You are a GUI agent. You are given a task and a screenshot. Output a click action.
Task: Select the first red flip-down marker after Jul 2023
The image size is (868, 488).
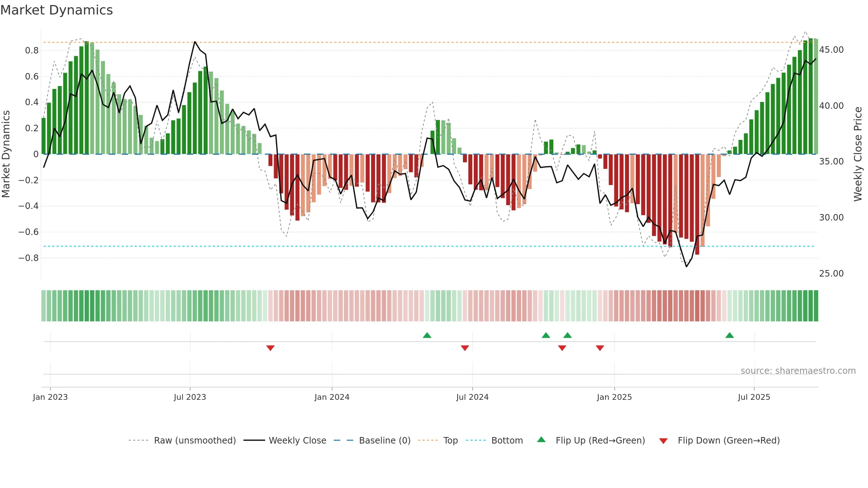(271, 348)
